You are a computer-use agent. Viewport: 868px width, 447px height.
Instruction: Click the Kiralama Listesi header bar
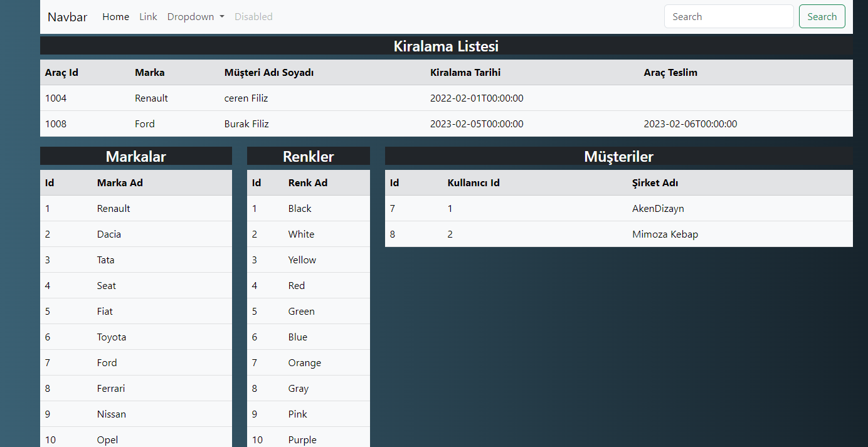click(x=446, y=46)
